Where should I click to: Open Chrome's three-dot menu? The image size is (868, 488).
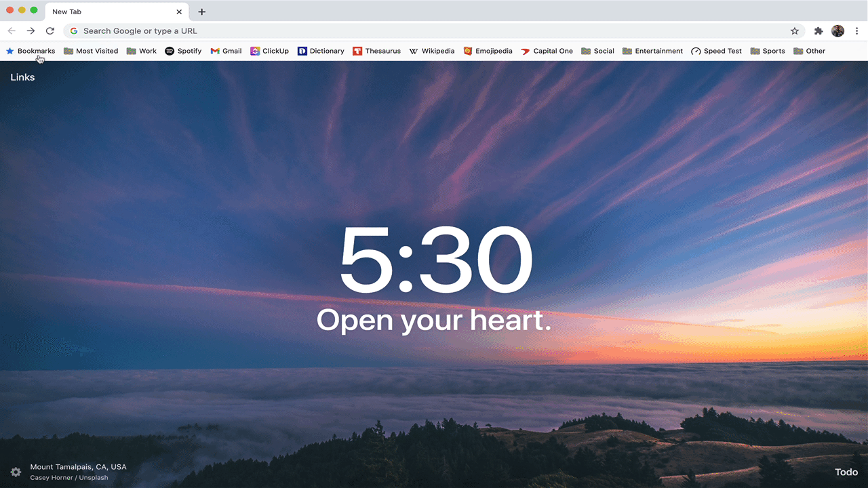pos(856,31)
